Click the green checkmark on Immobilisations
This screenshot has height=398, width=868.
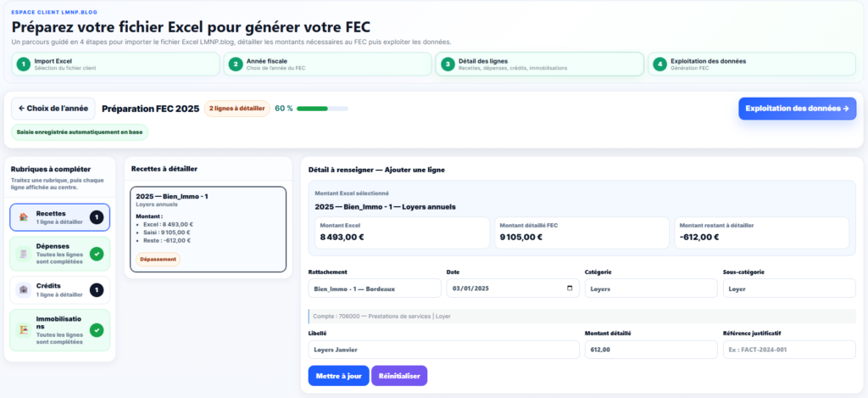click(97, 330)
